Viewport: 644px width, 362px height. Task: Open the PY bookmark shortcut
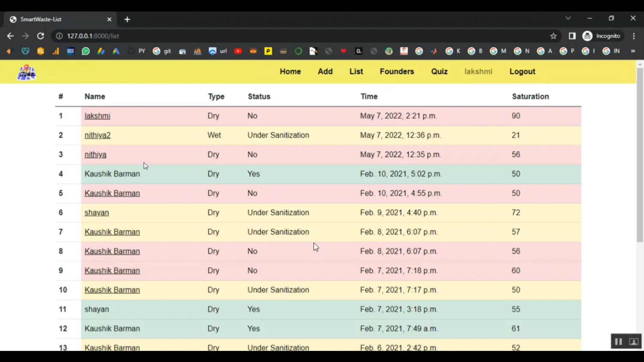pyautogui.click(x=142, y=51)
